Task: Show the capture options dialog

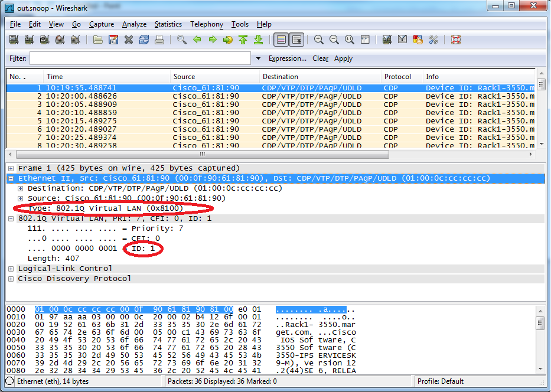Action: point(29,40)
